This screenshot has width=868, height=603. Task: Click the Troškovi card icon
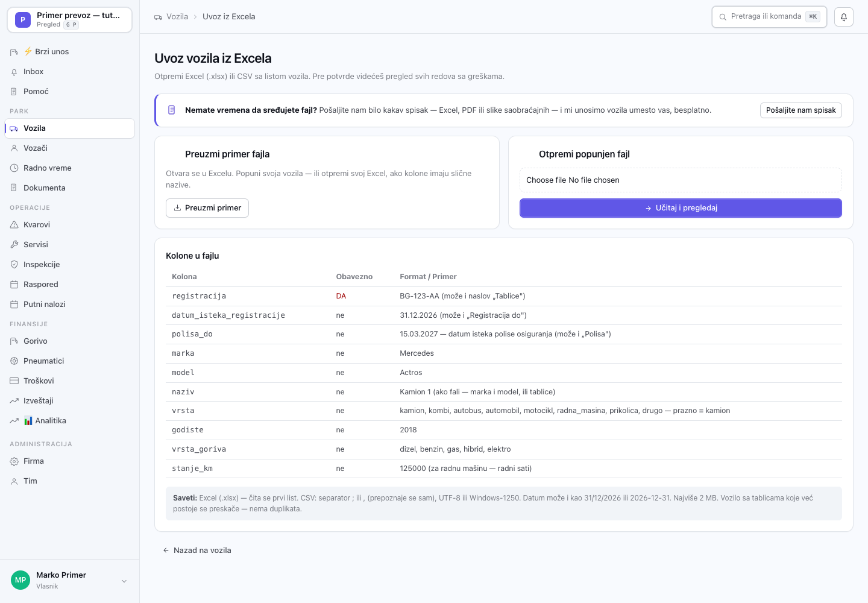(x=14, y=381)
